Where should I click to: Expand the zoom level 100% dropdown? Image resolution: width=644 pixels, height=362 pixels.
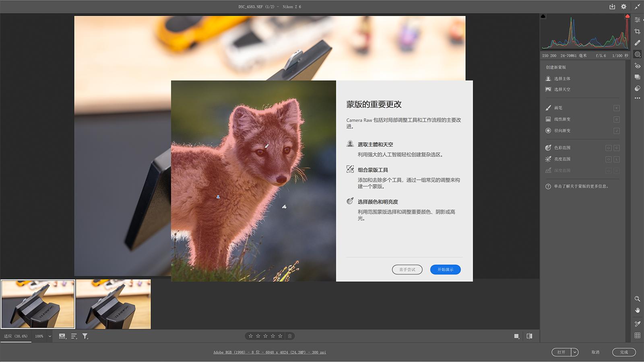50,336
